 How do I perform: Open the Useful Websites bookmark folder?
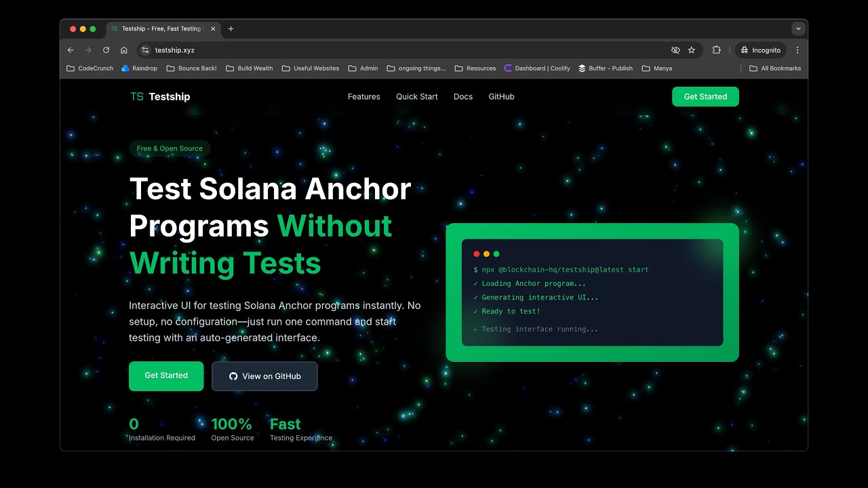(x=311, y=68)
